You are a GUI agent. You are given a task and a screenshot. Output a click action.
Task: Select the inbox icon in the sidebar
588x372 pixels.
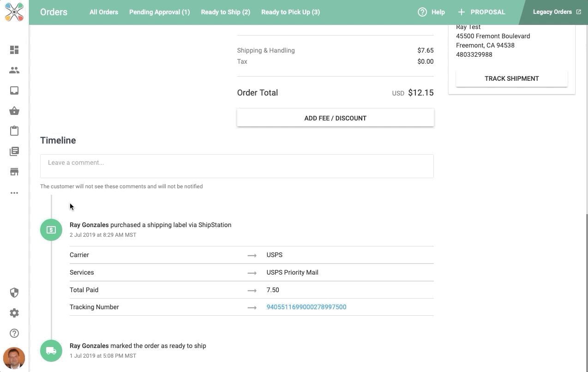[x=14, y=90]
